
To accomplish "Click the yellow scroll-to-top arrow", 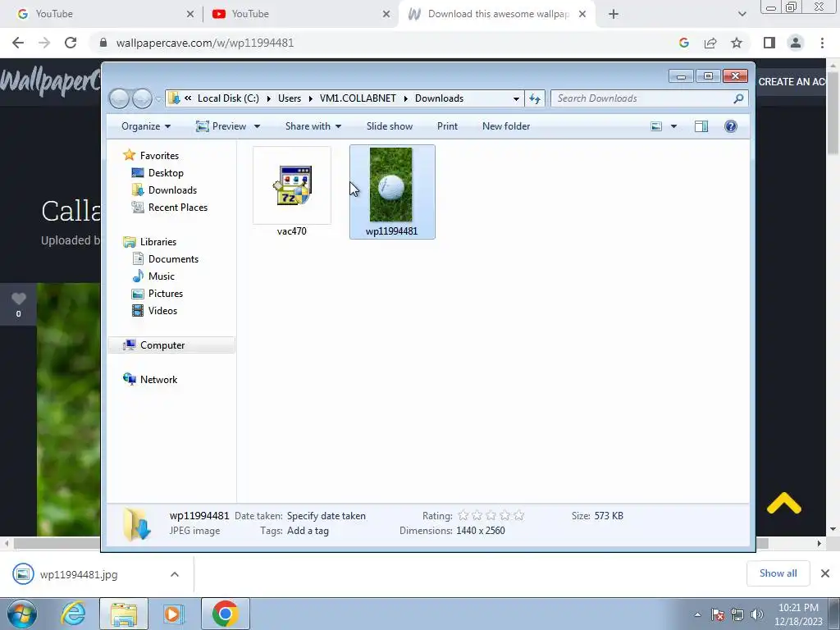I will (783, 504).
